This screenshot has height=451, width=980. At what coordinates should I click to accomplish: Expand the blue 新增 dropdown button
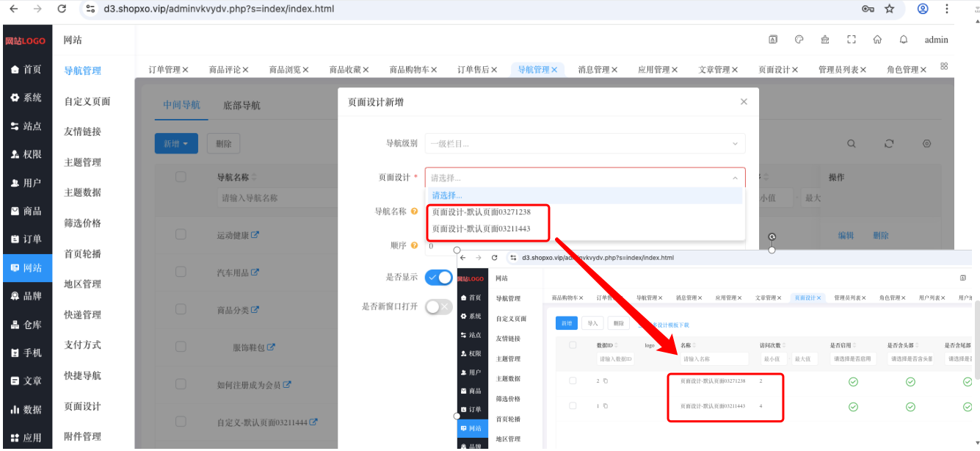[x=176, y=144]
